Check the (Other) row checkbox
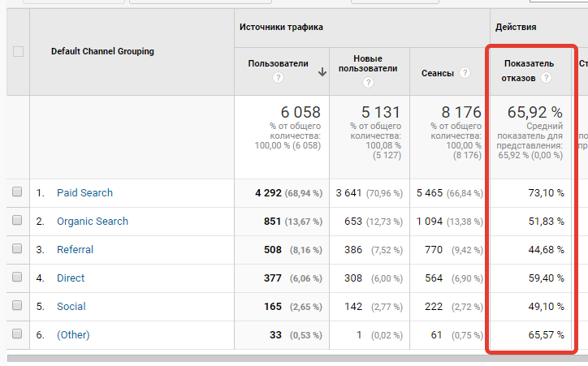 point(18,335)
